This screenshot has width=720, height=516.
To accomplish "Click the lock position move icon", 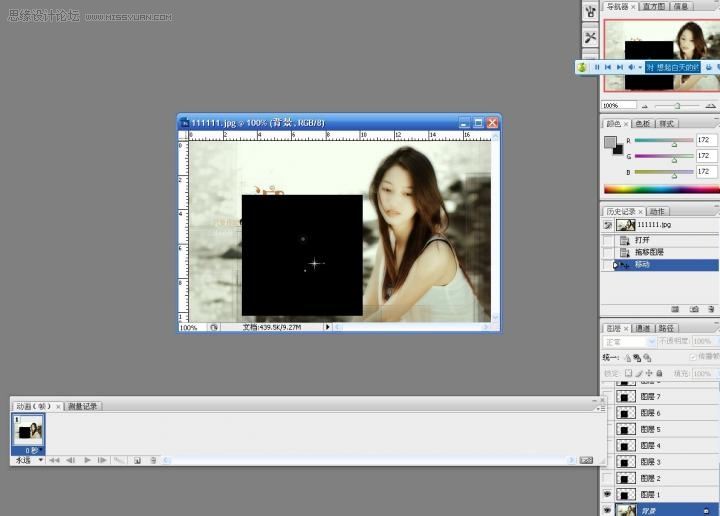I will point(649,373).
